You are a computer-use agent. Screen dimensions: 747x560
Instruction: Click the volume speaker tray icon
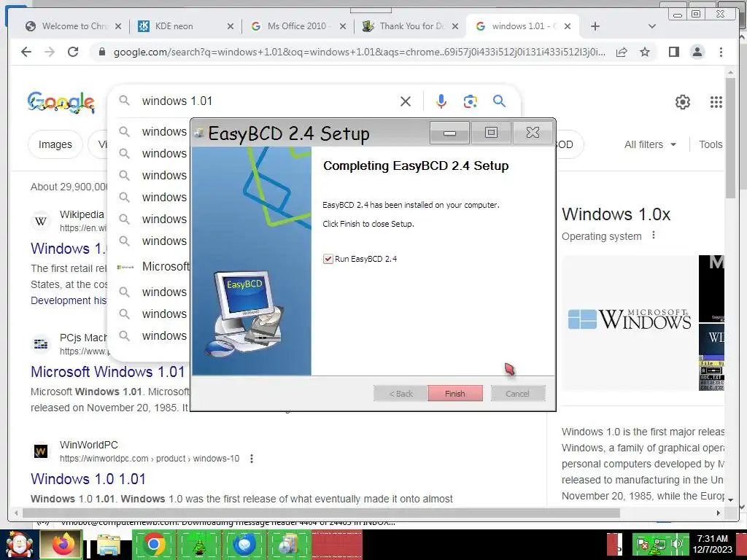[x=676, y=544]
